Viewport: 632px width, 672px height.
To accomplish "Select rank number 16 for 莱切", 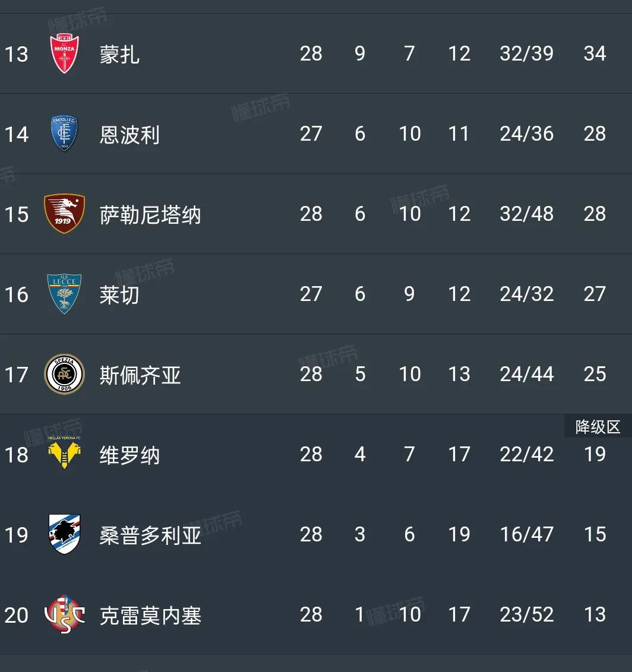I will pos(16,294).
